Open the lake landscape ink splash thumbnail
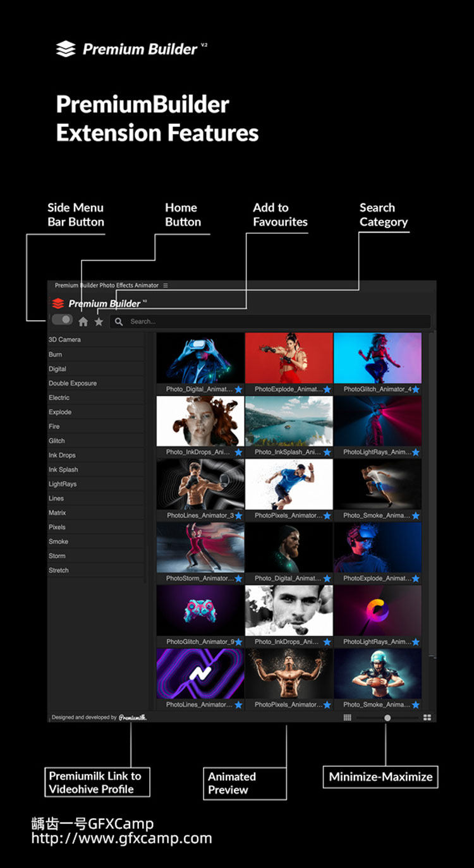Image resolution: width=474 pixels, height=868 pixels. click(x=289, y=421)
